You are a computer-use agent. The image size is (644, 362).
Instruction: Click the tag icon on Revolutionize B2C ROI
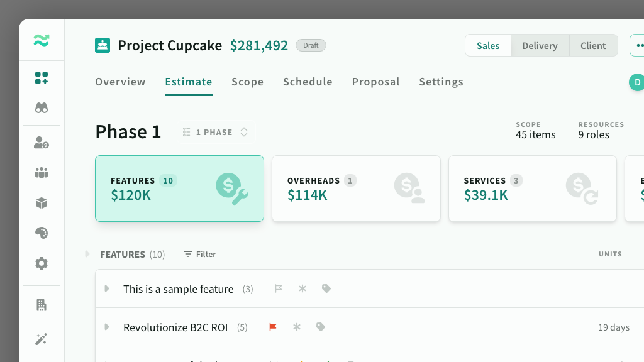click(x=321, y=327)
